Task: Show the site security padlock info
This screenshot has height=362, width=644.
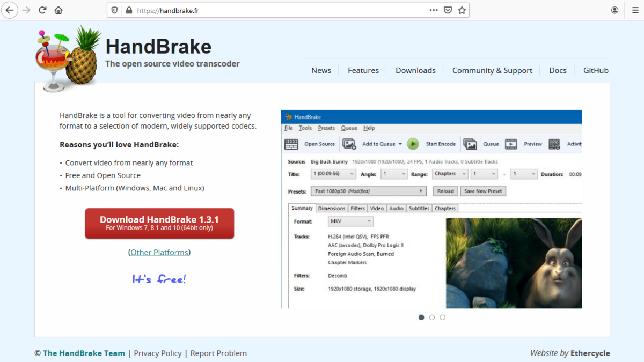Action: 128,10
